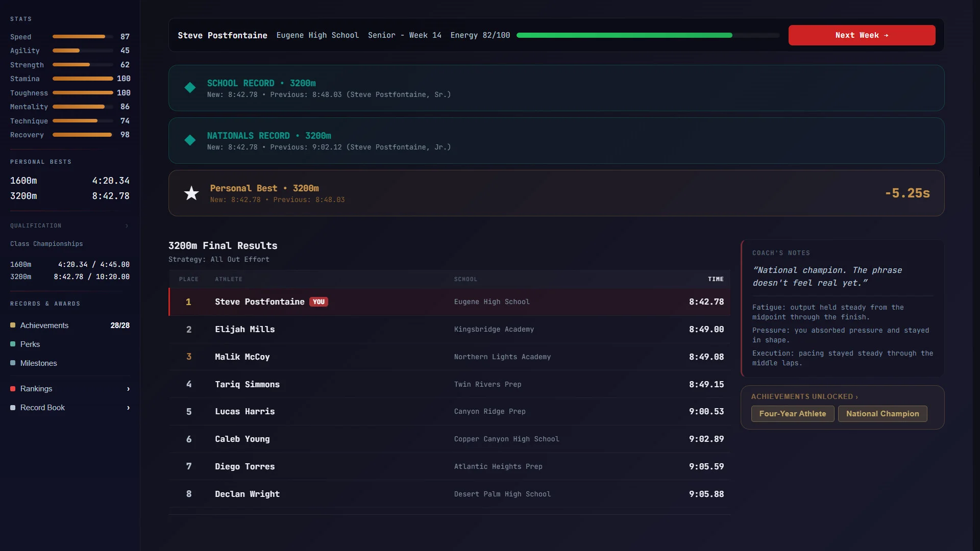980x551 pixels.
Task: Click the PLACE column header
Action: [x=189, y=279]
